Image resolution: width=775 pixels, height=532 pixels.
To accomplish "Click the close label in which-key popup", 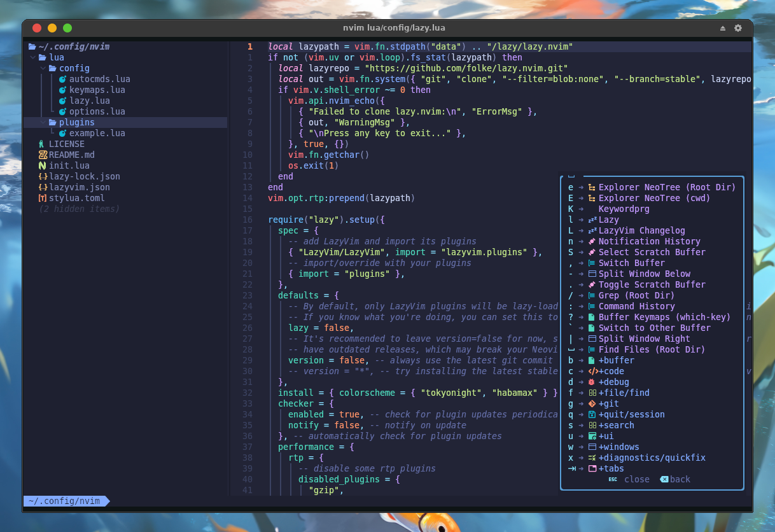I will tap(637, 479).
